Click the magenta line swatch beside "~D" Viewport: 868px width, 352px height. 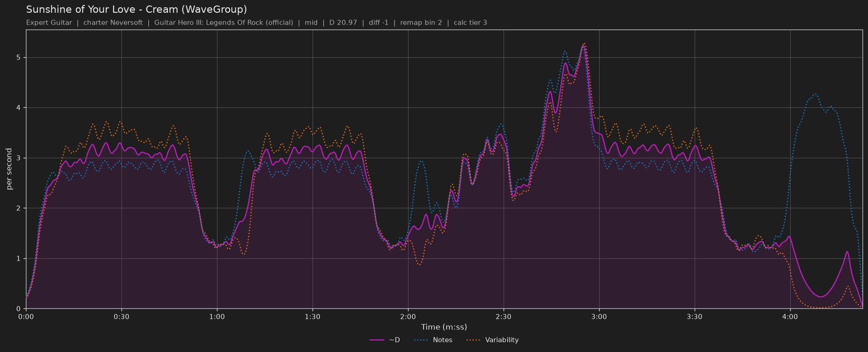[378, 340]
